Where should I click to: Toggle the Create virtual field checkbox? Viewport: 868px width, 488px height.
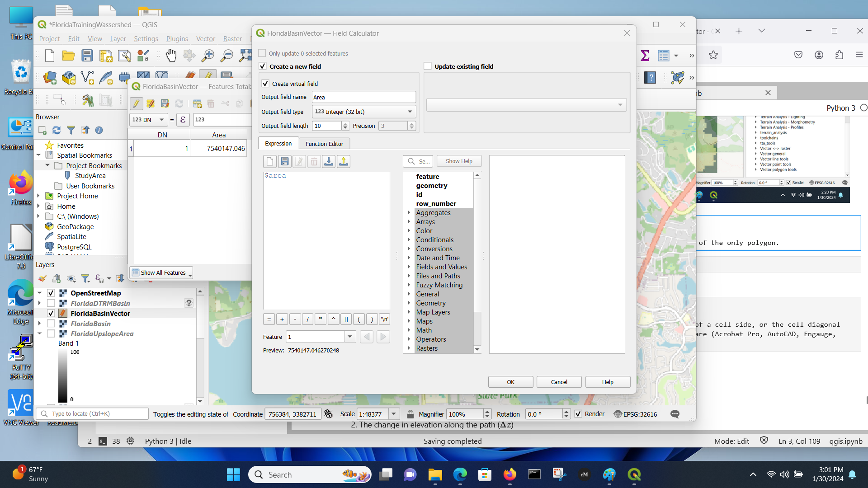(x=265, y=84)
